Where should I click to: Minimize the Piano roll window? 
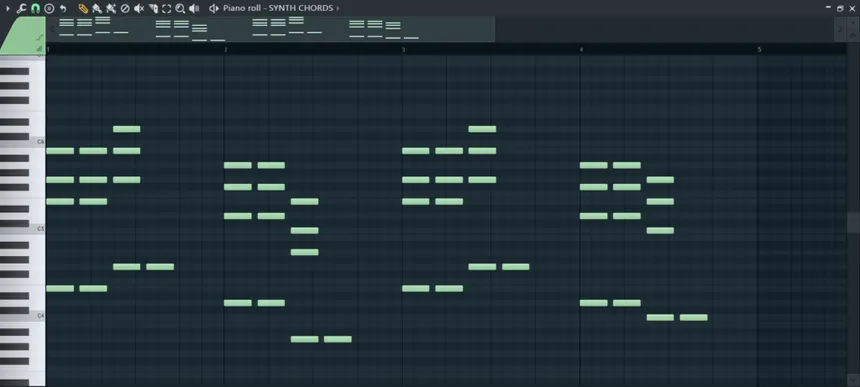tap(828, 7)
